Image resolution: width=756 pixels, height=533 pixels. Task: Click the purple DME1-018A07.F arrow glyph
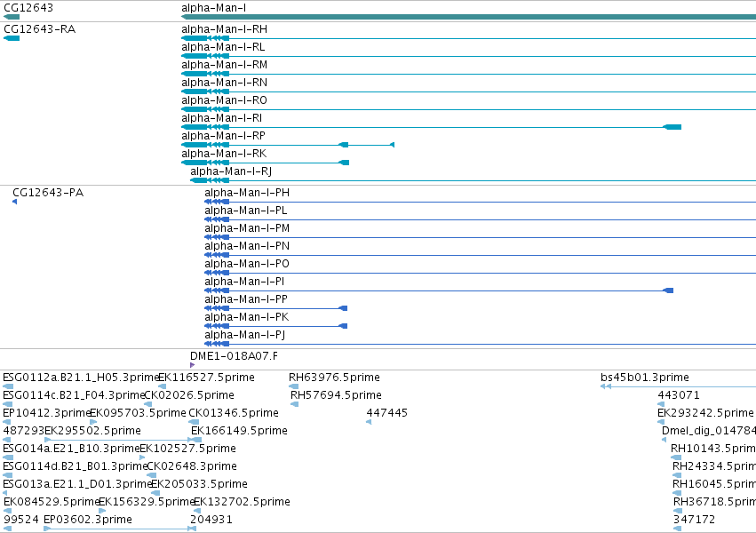click(x=193, y=365)
